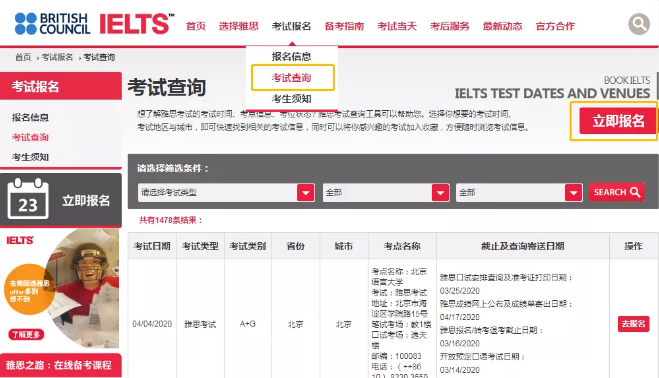Image resolution: width=659 pixels, height=378 pixels.
Task: Click the search magnifier icon in header
Action: coord(639,24)
